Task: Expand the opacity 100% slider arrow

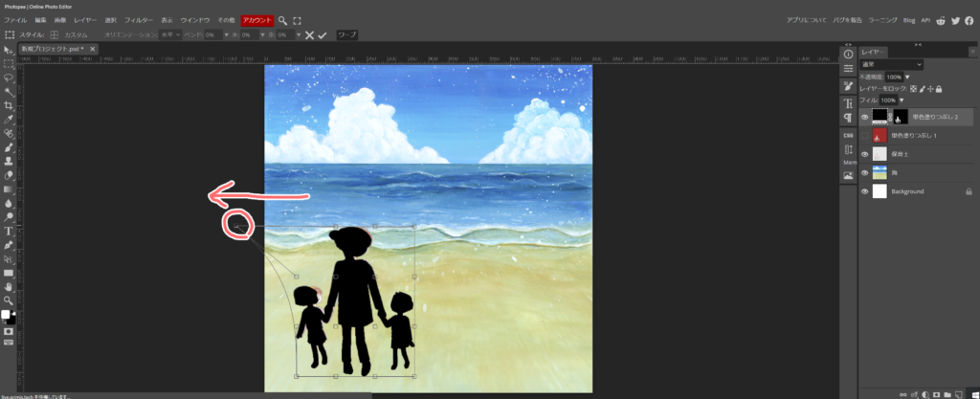Action: [x=907, y=77]
